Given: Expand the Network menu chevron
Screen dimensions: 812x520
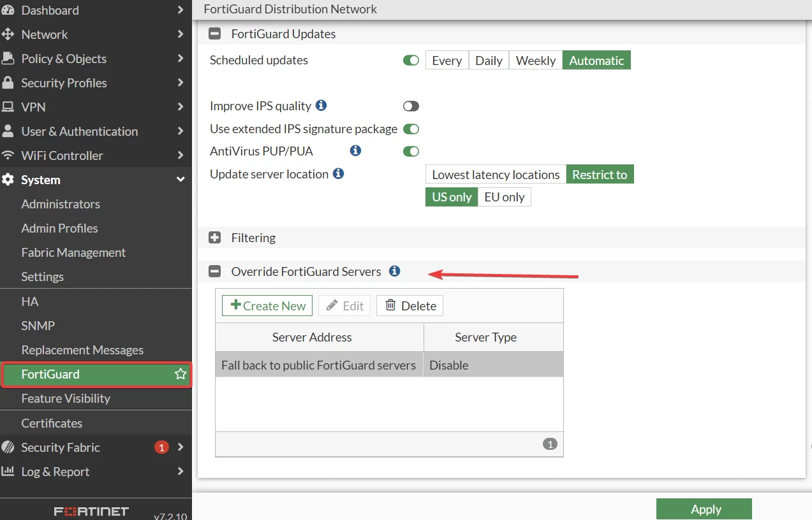Looking at the screenshot, I should tap(181, 34).
